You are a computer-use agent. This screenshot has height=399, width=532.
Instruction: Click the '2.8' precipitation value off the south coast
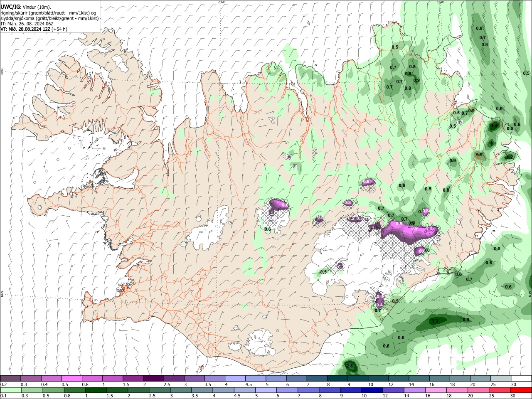(350, 366)
